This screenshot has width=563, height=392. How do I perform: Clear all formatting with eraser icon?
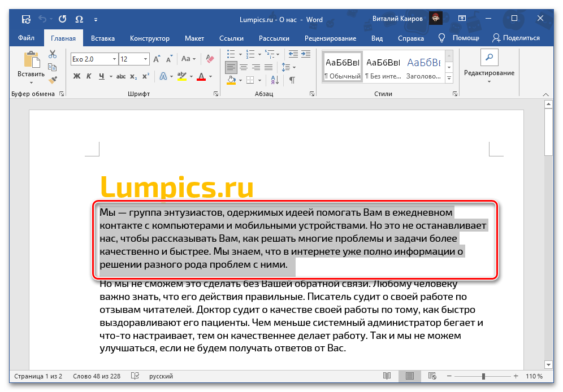210,59
